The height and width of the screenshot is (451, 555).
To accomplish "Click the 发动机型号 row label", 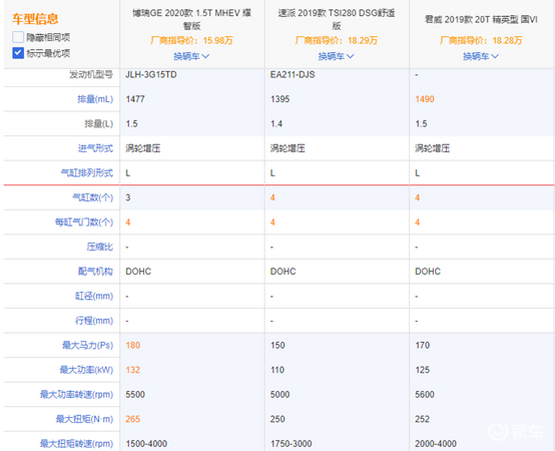I will click(91, 75).
